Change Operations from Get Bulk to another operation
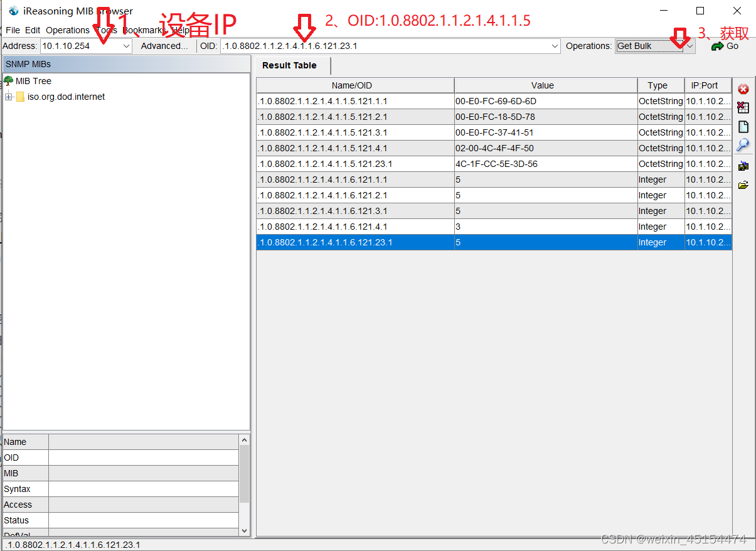 [x=689, y=46]
